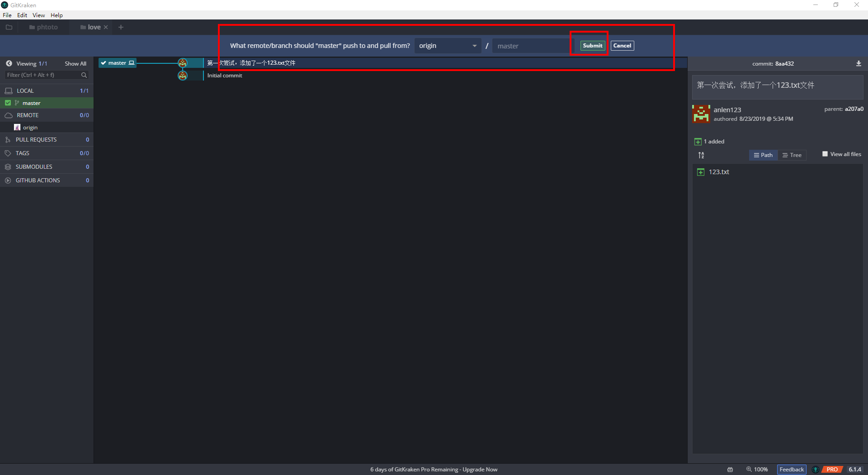Screen dimensions: 868x475
Task: Toggle the master branch checkbox in sidebar
Action: click(x=8, y=103)
